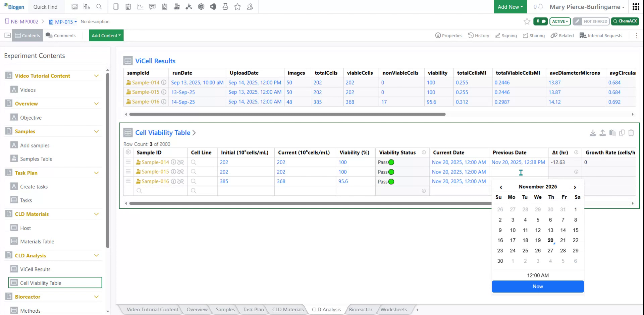Delete the Cell Viability Table using the trash icon
The height and width of the screenshot is (315, 644).
coord(632,133)
